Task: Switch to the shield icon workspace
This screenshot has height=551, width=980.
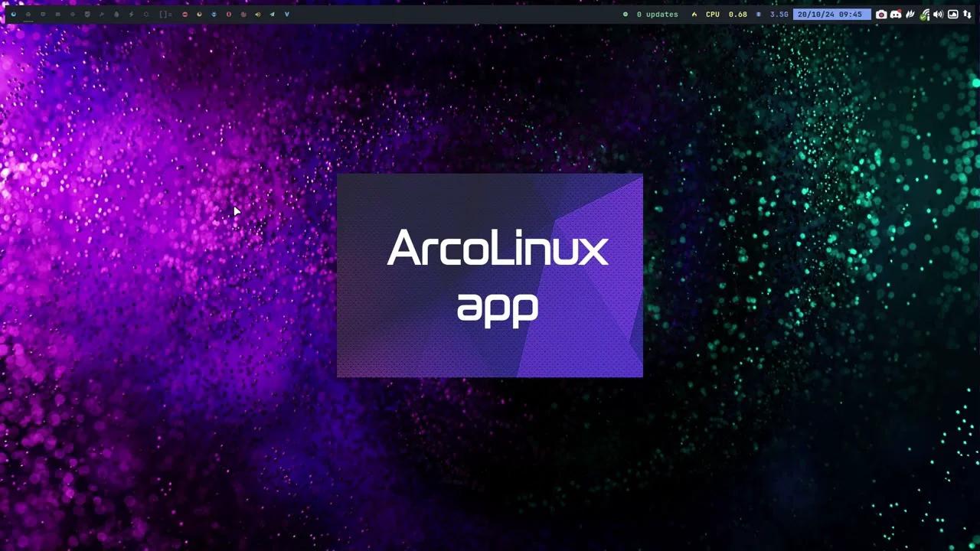Action: pyautogui.click(x=87, y=15)
